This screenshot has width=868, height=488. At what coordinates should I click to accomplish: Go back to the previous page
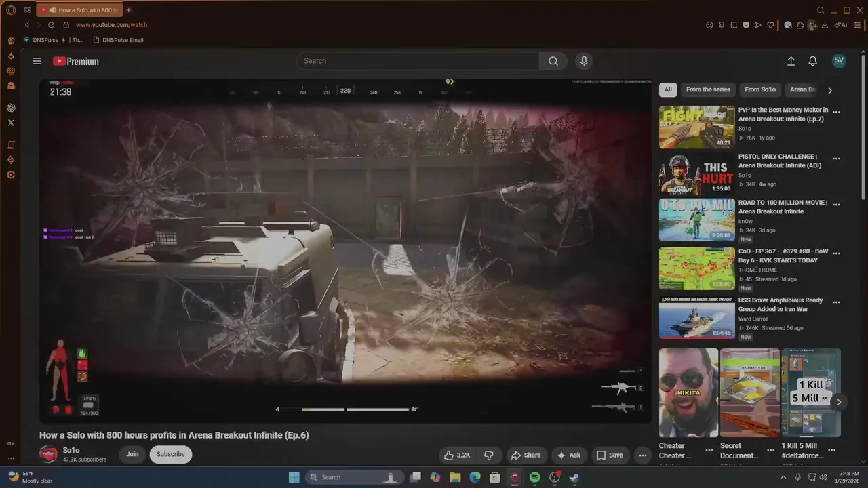tap(27, 25)
